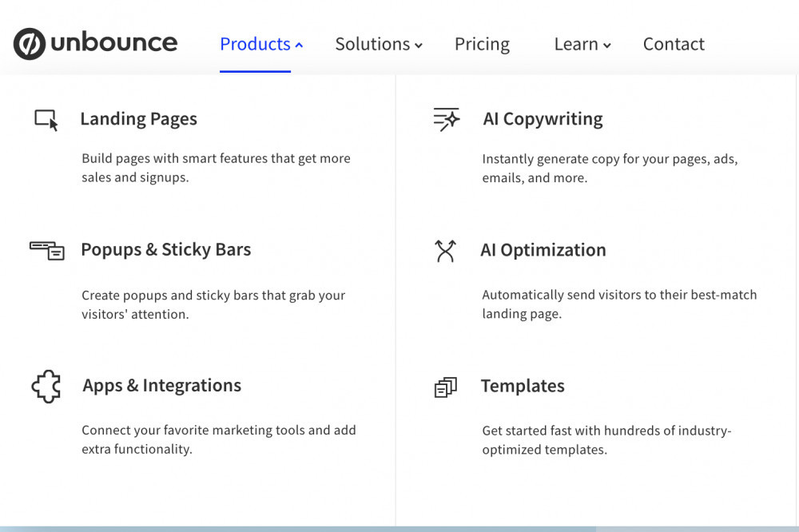This screenshot has width=799, height=532.
Task: Click the Unbounce circular logo icon
Action: pyautogui.click(x=30, y=44)
